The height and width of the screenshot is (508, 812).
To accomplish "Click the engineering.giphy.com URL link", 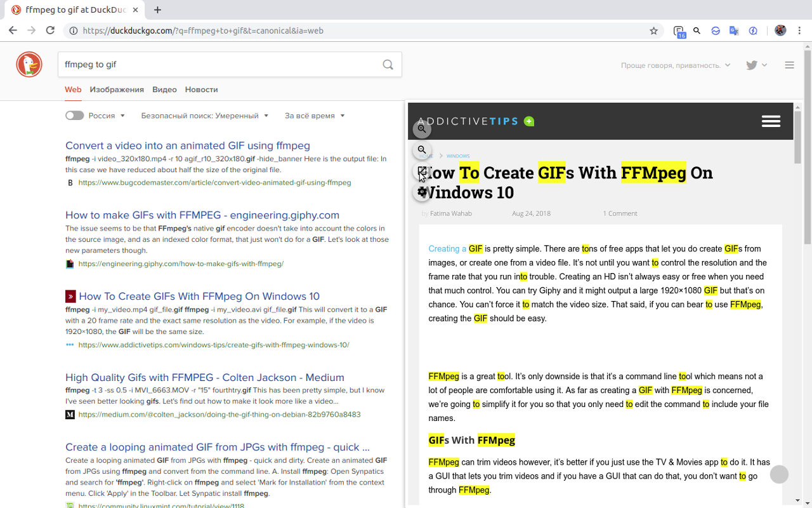I will (x=181, y=264).
